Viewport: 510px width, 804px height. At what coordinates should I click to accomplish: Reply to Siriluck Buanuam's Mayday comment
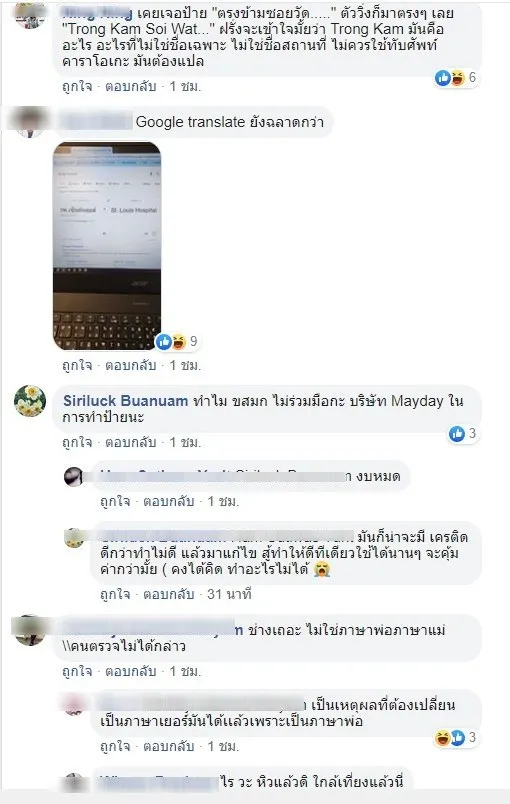[x=131, y=443]
